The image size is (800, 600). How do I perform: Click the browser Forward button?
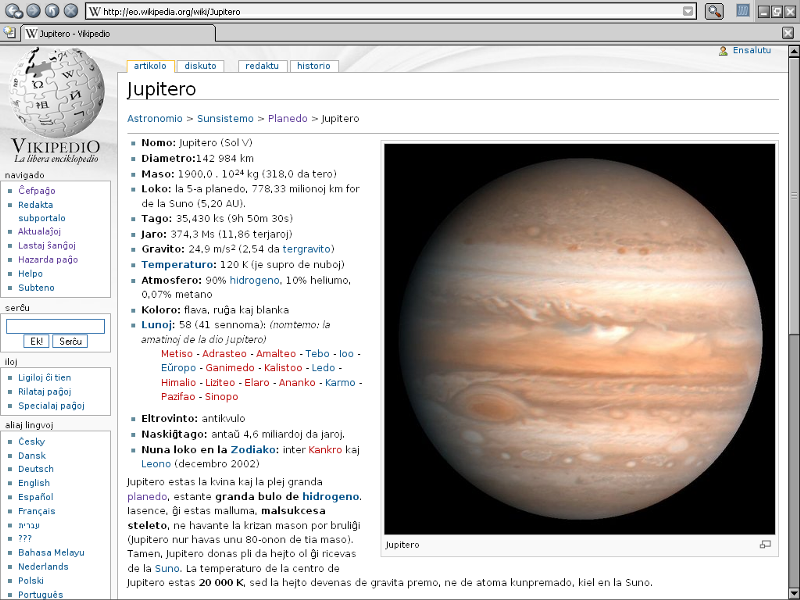31,11
